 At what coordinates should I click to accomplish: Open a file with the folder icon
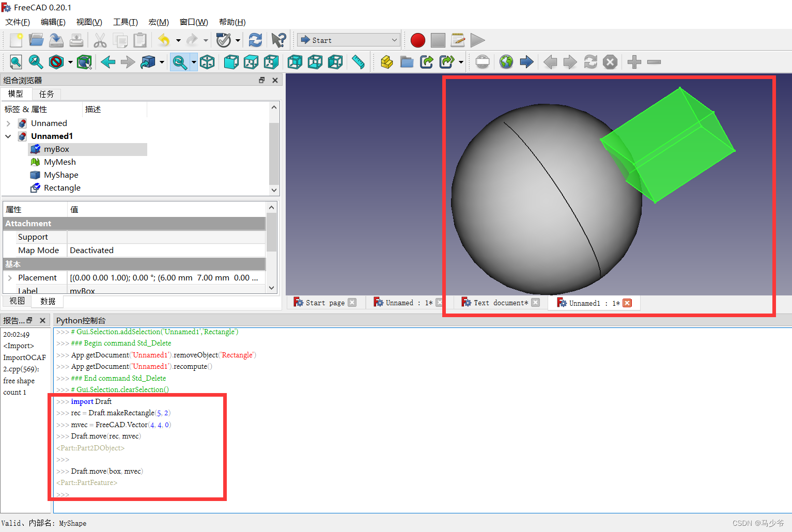coord(36,40)
